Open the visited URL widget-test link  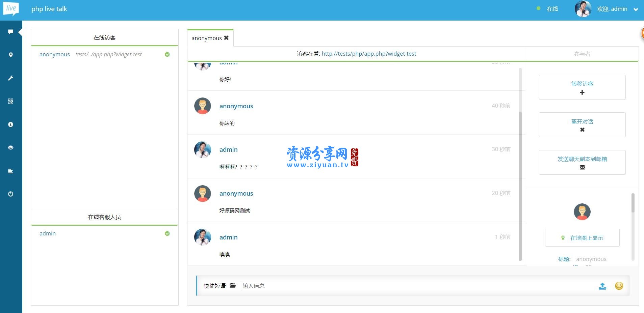click(369, 54)
